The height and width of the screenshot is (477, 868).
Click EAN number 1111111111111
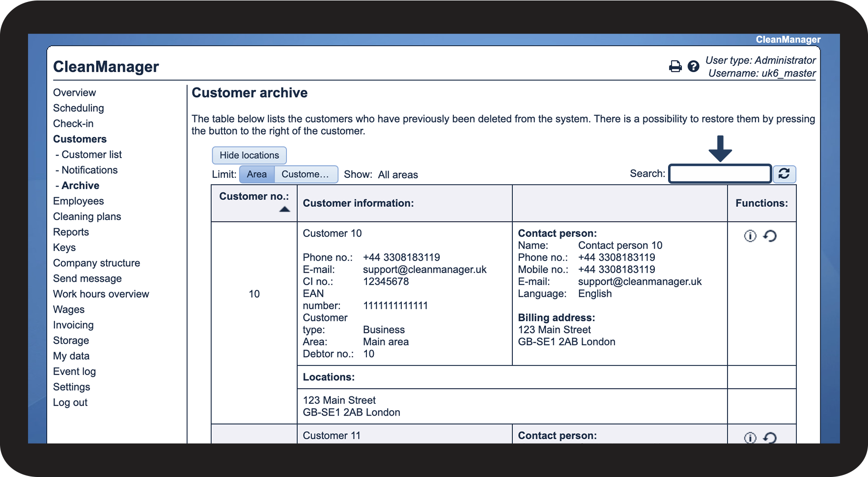[x=395, y=306]
